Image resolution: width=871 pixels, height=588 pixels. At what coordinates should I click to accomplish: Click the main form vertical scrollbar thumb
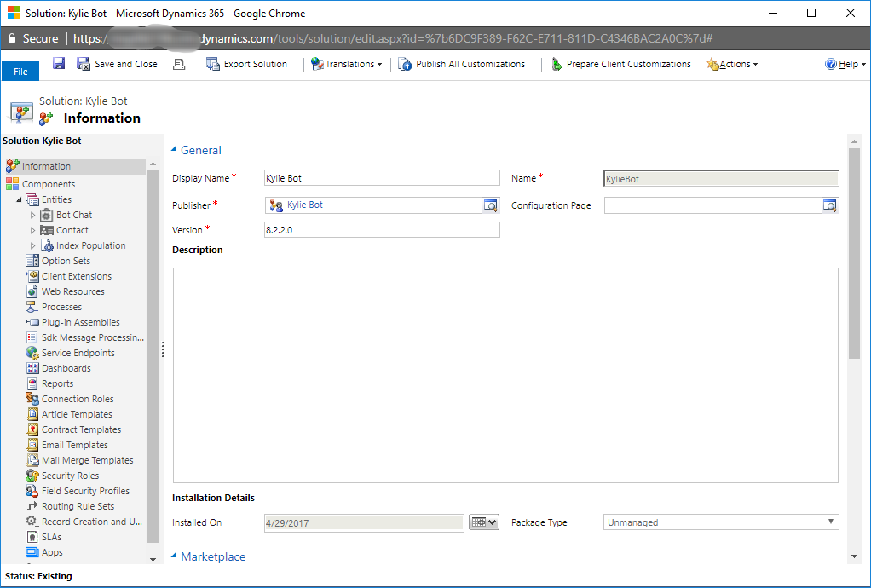(854, 252)
